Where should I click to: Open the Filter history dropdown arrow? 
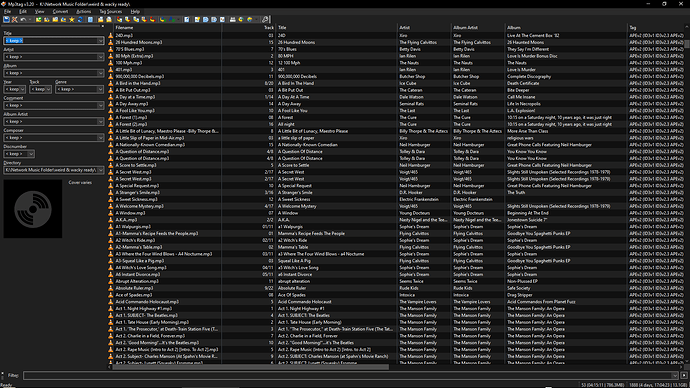[x=675, y=375]
